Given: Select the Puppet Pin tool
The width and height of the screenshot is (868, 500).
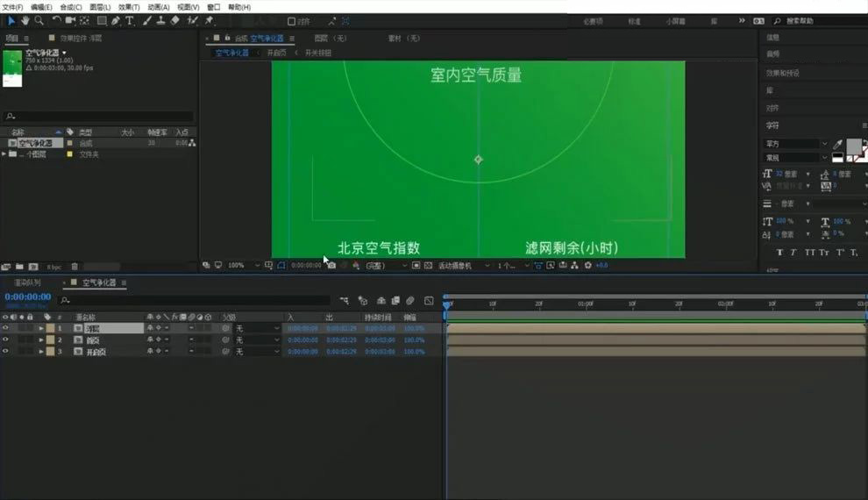Looking at the screenshot, I should (x=210, y=21).
